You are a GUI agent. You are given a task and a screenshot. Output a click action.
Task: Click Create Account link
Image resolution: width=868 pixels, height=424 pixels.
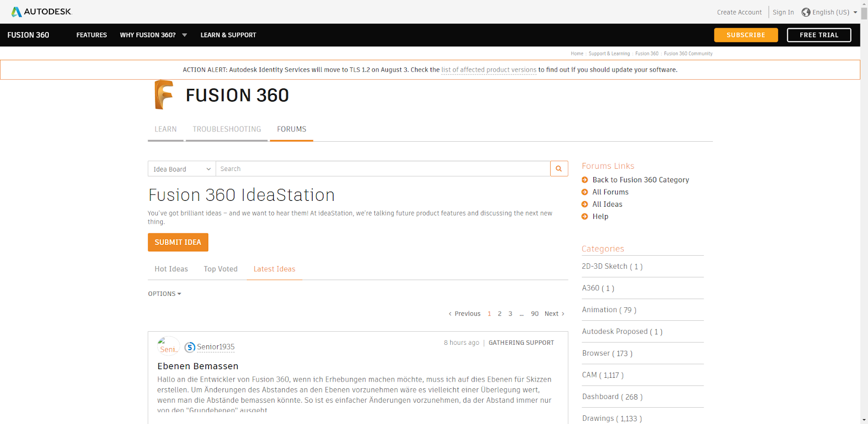[x=739, y=12]
